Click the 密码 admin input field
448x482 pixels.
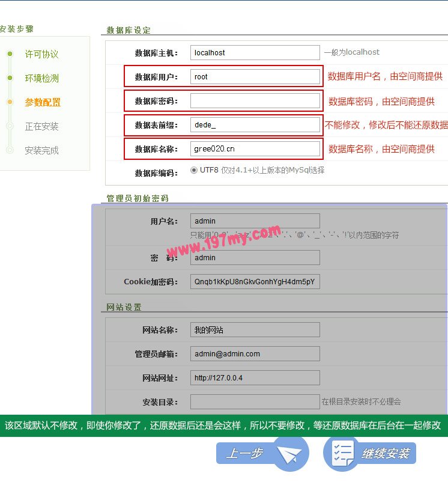pyautogui.click(x=255, y=258)
